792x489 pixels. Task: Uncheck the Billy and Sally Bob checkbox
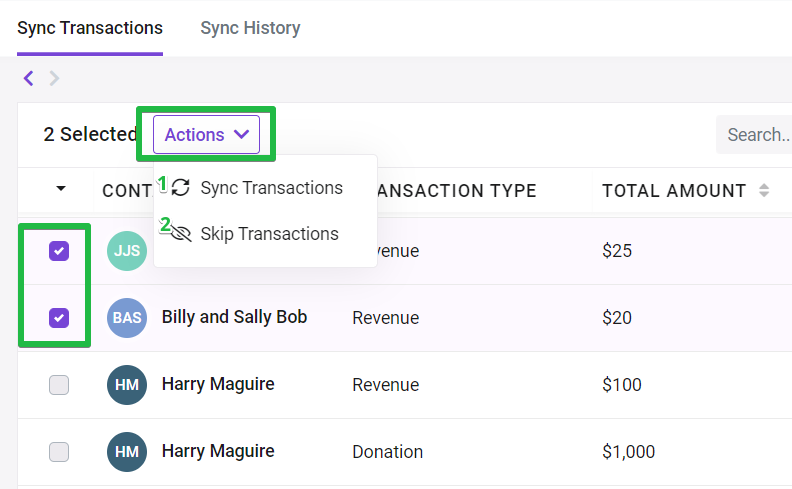click(59, 318)
